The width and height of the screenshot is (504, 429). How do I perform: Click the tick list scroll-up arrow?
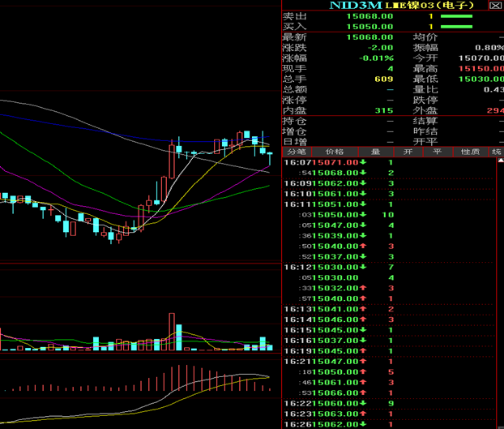click(x=501, y=161)
